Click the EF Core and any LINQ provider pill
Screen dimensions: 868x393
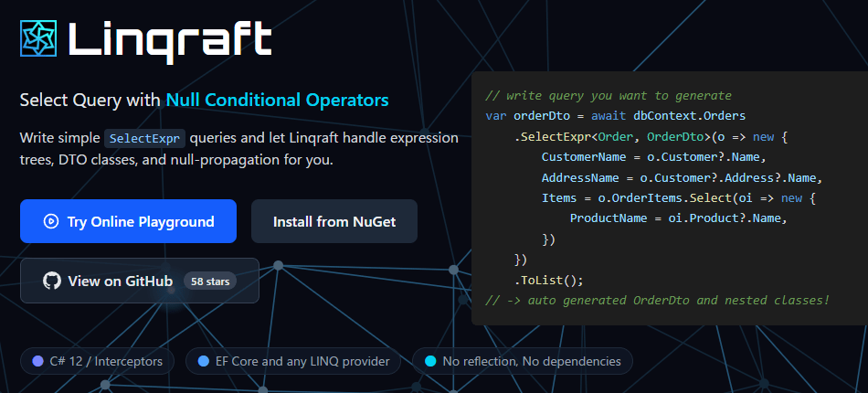[x=293, y=361]
